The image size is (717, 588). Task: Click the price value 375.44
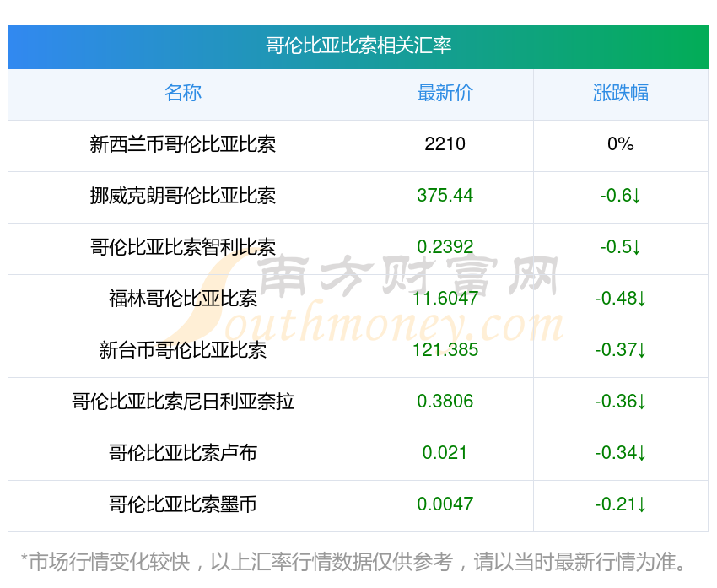(445, 196)
